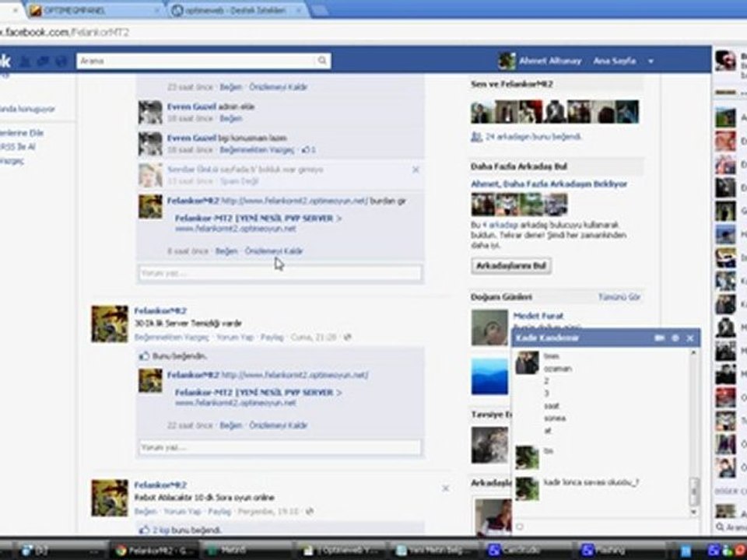The height and width of the screenshot is (560, 747).
Task: Click the Ahmet Altunay profile picture in top bar
Action: (x=507, y=61)
